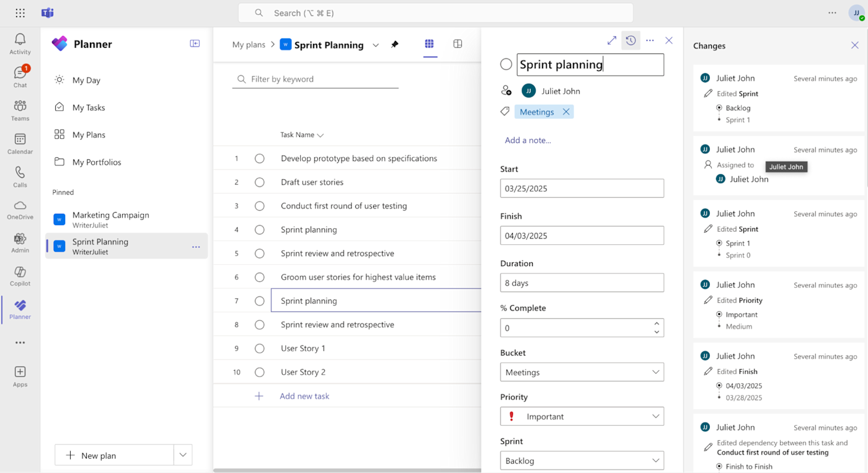This screenshot has width=868, height=473.
Task: Open the Admin app icon
Action: pyautogui.click(x=20, y=242)
